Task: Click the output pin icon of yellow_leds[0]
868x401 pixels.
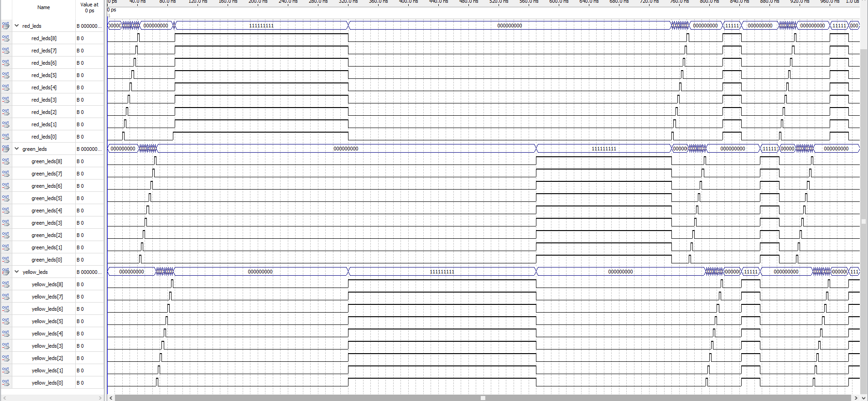Action: click(x=5, y=382)
